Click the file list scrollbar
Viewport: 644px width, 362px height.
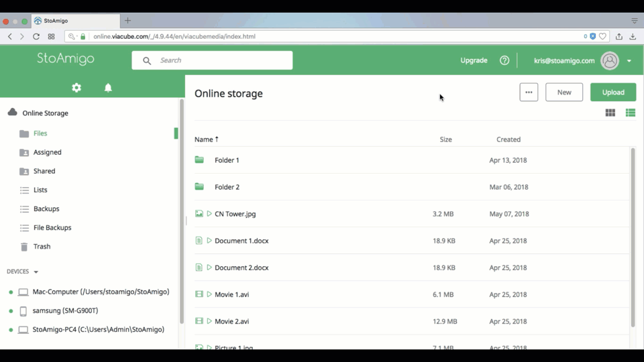633,237
